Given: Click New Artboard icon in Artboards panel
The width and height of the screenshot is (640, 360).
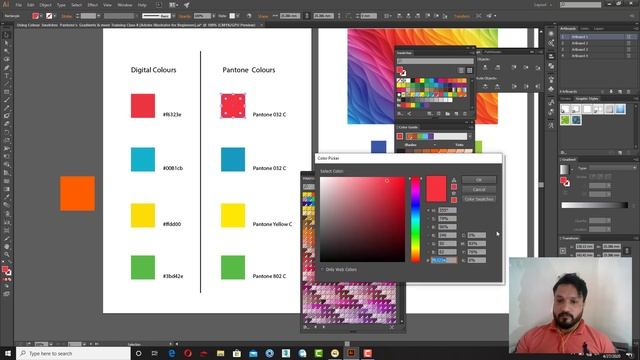Looking at the screenshot, I should (x=620, y=92).
